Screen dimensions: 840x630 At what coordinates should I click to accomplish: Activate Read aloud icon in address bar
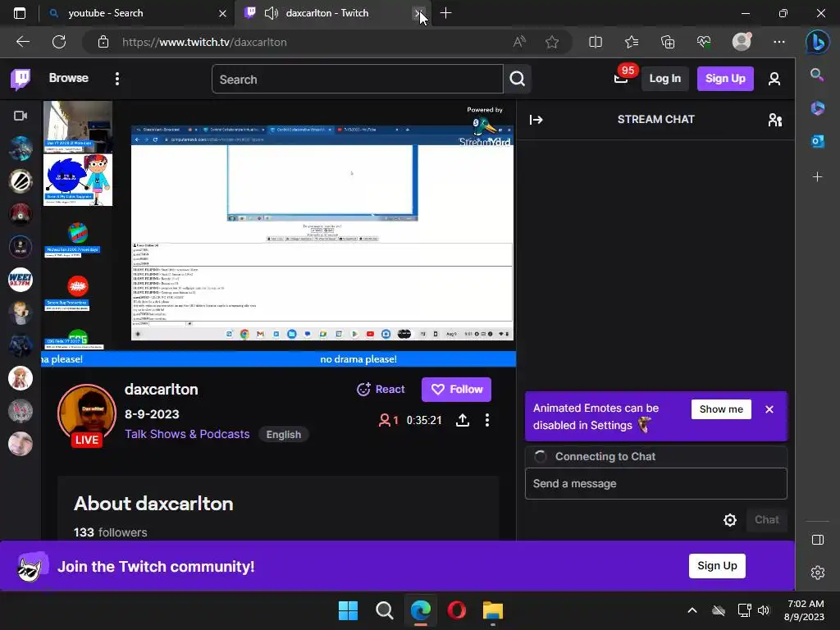(519, 42)
